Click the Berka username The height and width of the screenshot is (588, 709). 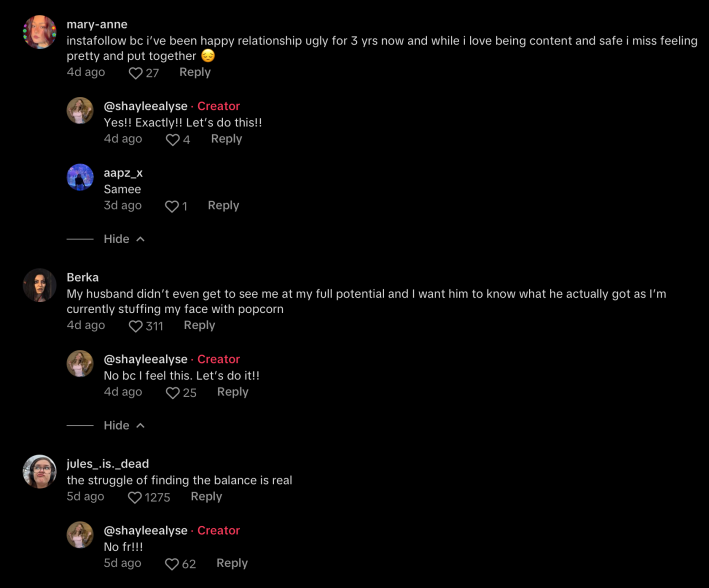tap(83, 277)
